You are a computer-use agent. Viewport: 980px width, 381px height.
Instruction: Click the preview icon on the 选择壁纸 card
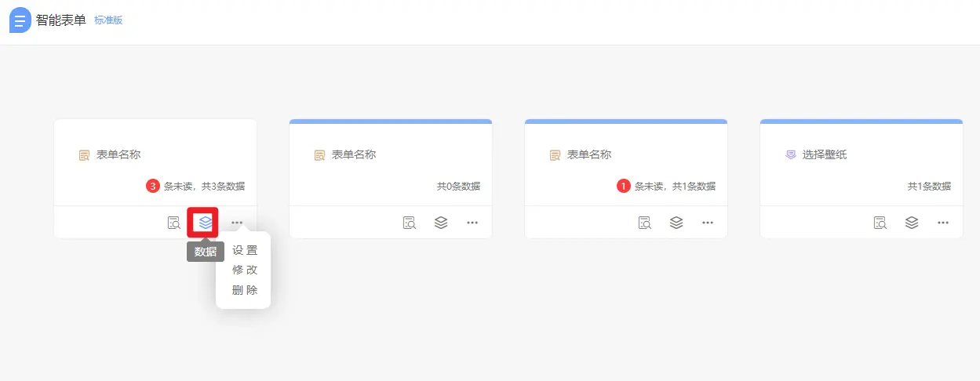click(x=880, y=223)
